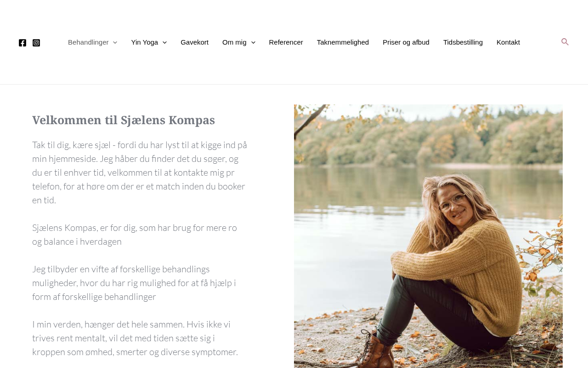
Task: Open the Taknemmelighed page
Action: 343,42
